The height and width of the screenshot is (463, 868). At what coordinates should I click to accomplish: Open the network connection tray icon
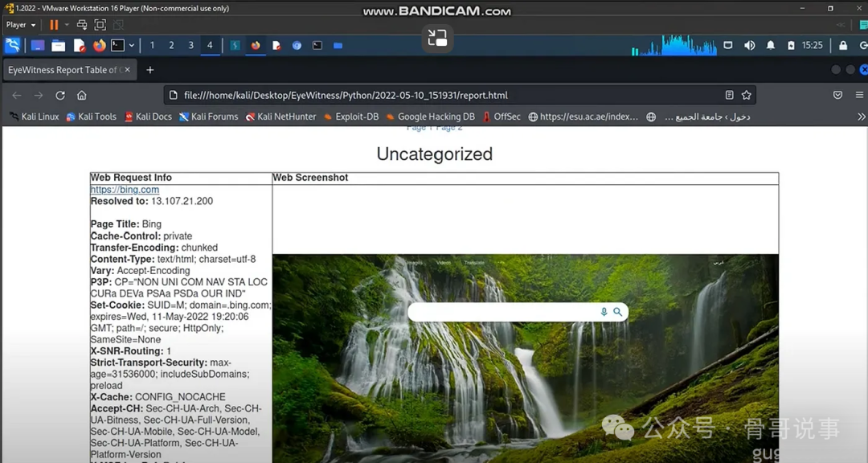pyautogui.click(x=728, y=45)
